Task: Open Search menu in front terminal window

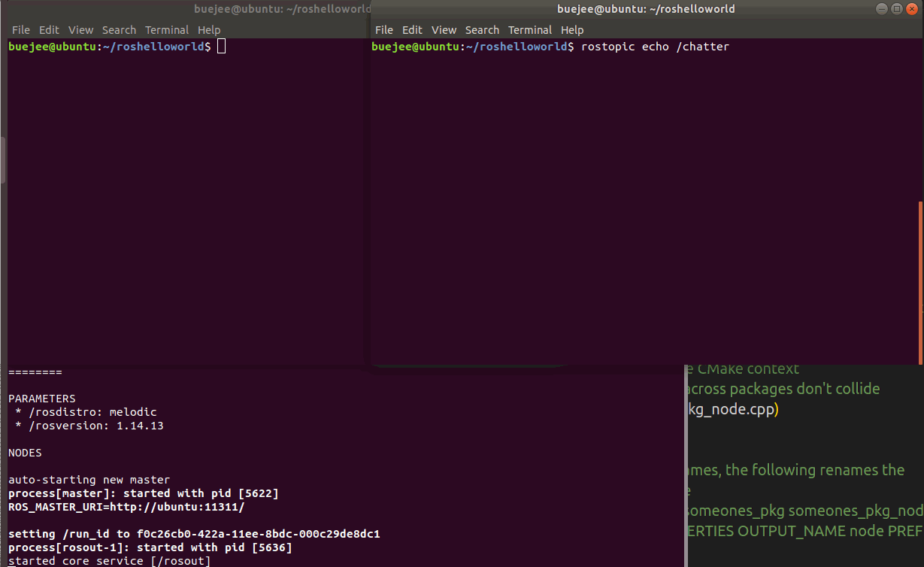Action: click(x=482, y=30)
